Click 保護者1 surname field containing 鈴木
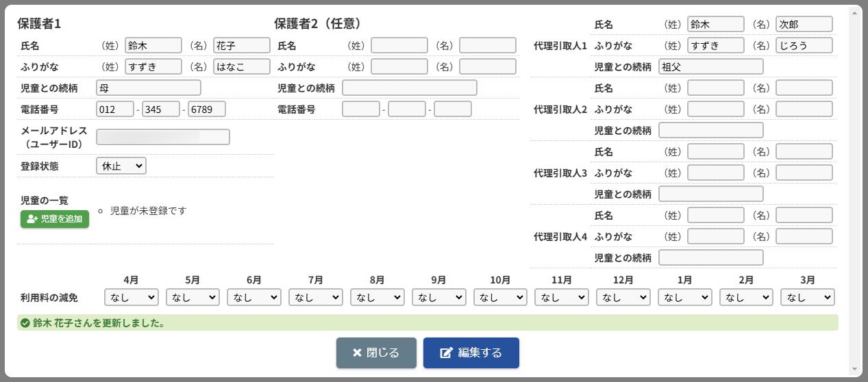This screenshot has width=868, height=382. [x=153, y=45]
